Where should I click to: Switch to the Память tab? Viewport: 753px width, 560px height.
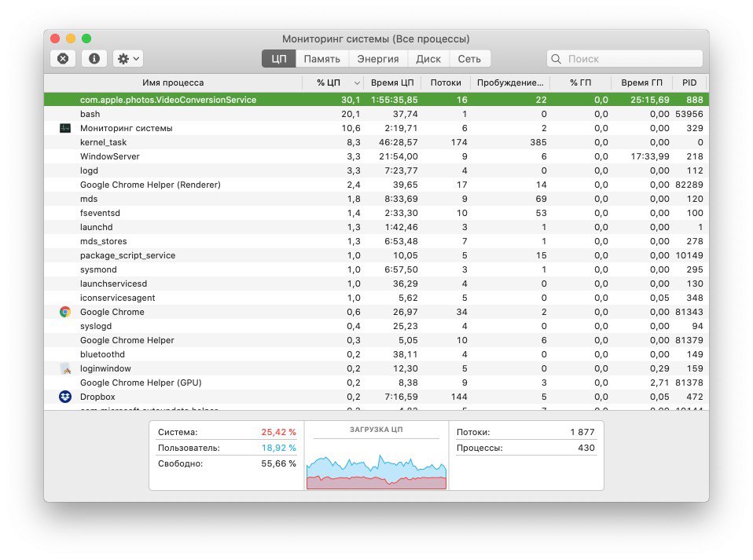[x=321, y=59]
